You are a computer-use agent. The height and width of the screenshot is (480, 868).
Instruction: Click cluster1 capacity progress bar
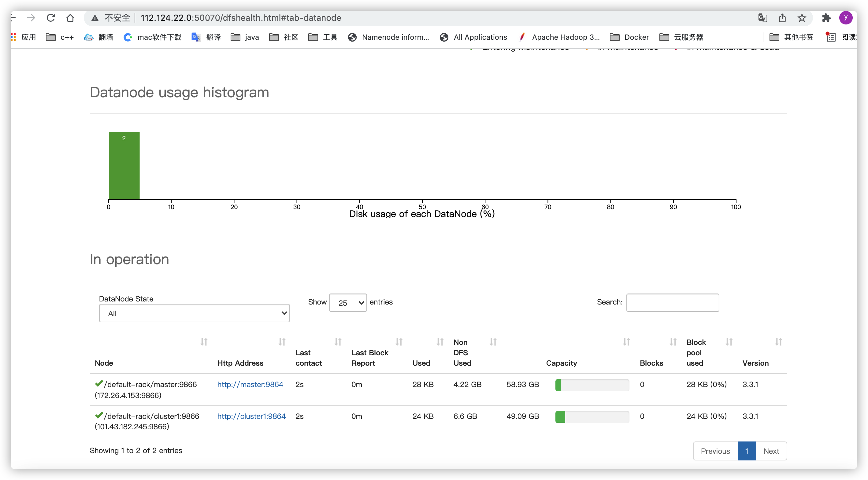592,417
